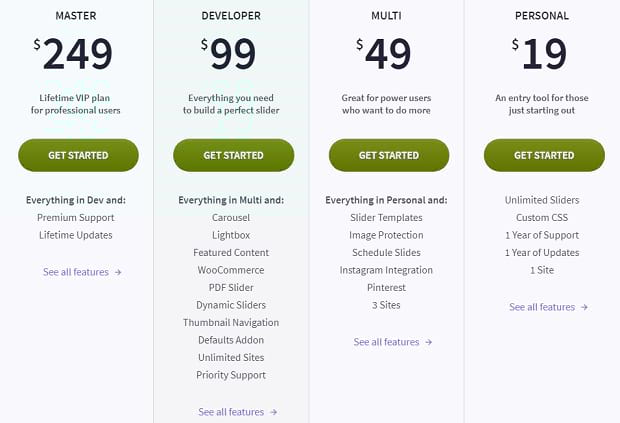620x423 pixels.
Task: Click the arrow icon beside Developer's features link
Action: click(x=273, y=412)
